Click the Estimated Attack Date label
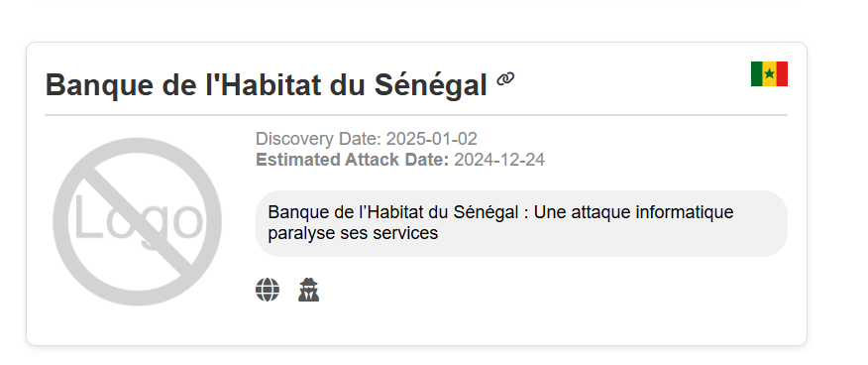868x365 pixels. [353, 160]
